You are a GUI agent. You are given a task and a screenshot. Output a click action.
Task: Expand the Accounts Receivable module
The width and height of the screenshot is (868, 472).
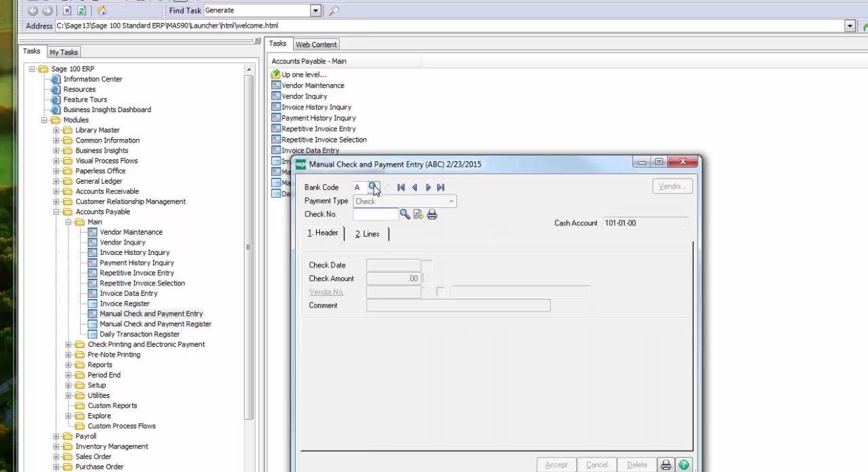click(56, 191)
